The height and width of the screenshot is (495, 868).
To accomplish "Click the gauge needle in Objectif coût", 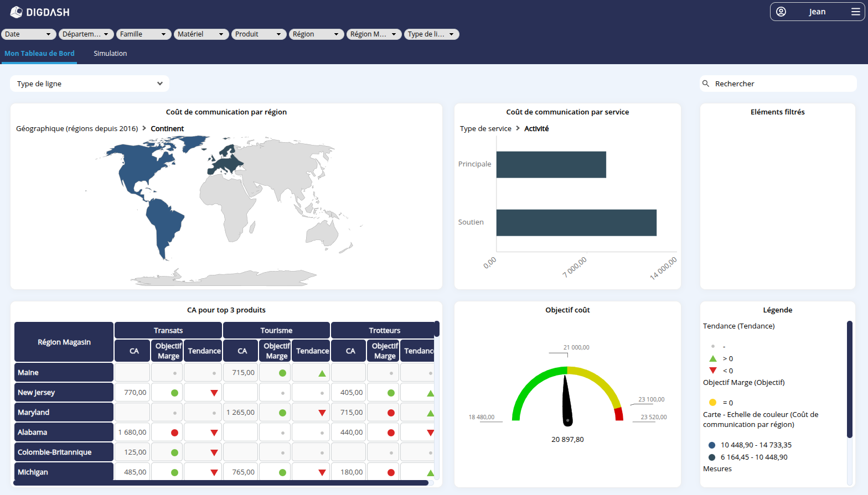I will coord(567,401).
